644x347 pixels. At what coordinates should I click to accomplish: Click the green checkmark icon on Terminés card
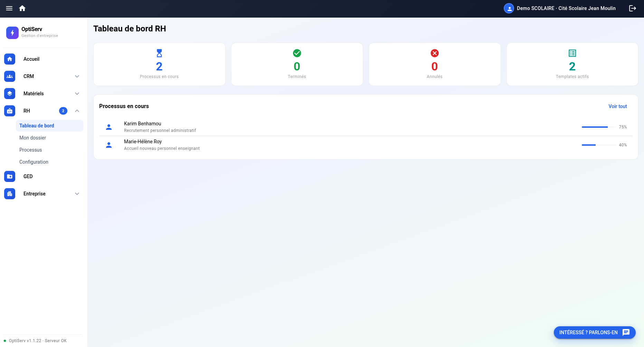pyautogui.click(x=297, y=53)
